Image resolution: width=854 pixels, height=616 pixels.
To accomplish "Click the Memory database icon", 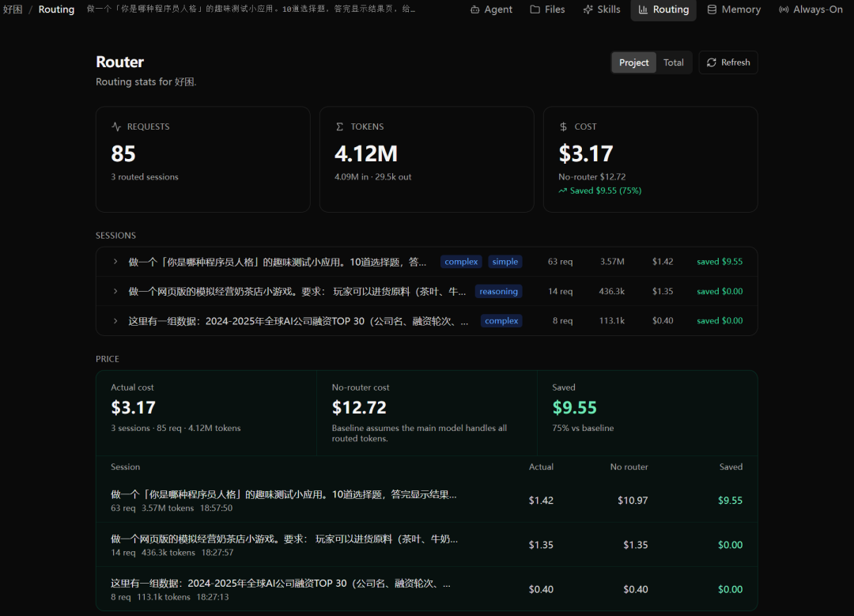I will pos(712,9).
